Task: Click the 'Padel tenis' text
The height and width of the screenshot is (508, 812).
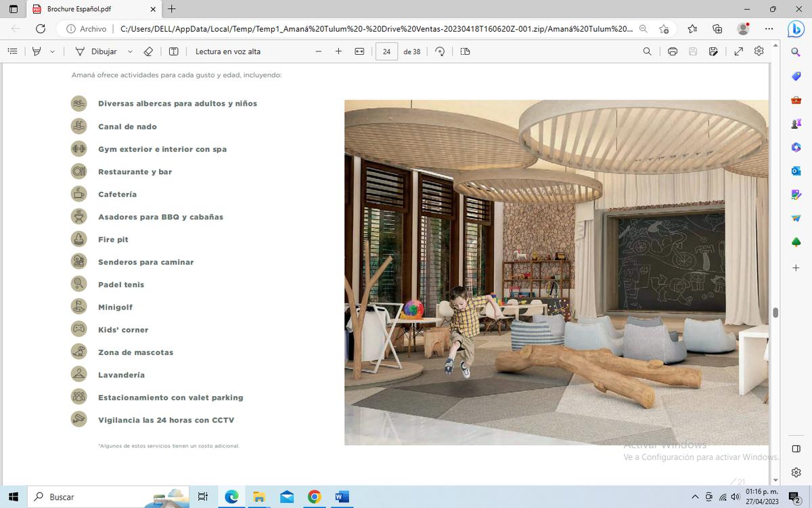Action: pyautogui.click(x=121, y=284)
